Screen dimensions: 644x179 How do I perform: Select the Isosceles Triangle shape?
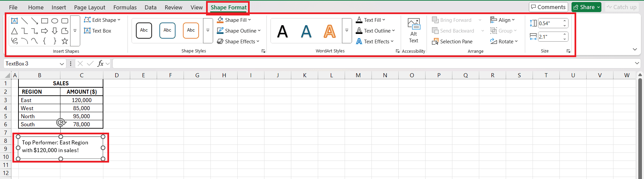[14, 31]
